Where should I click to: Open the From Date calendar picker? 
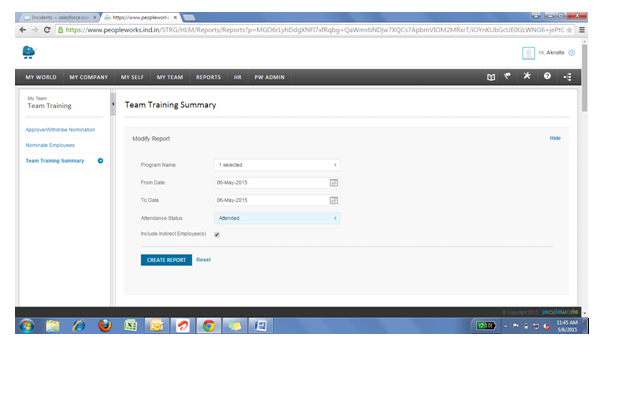334,183
